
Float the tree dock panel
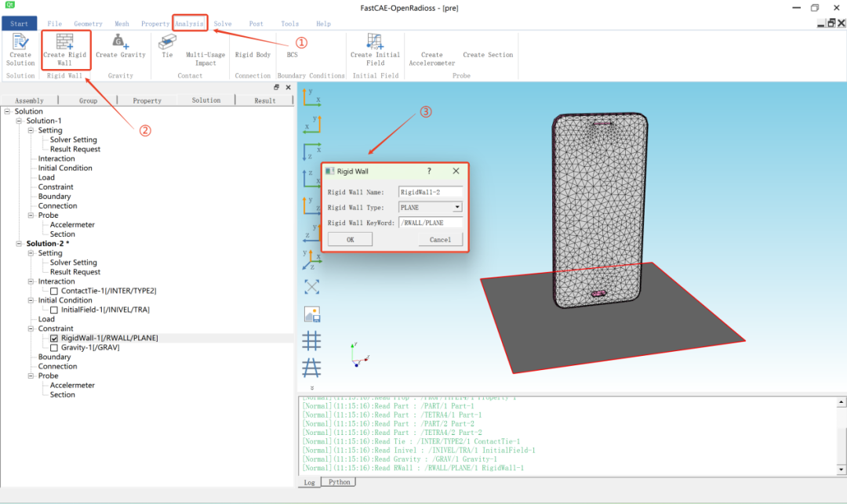coord(277,88)
